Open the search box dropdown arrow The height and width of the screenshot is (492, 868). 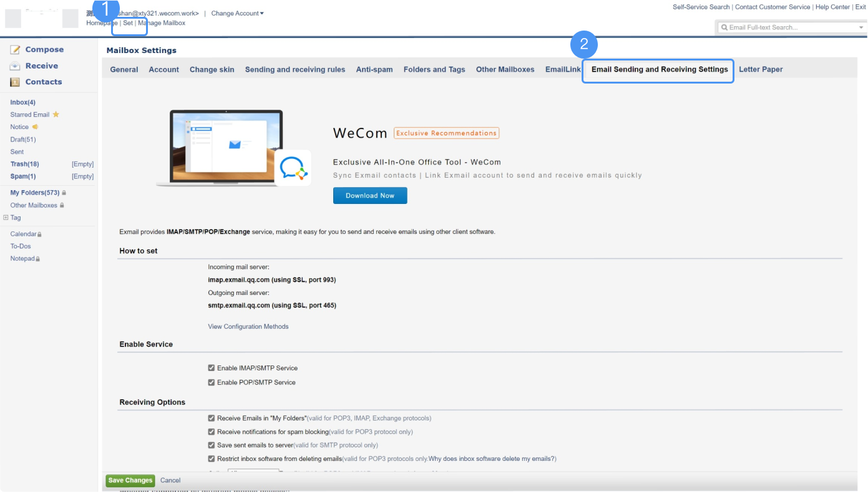point(861,27)
